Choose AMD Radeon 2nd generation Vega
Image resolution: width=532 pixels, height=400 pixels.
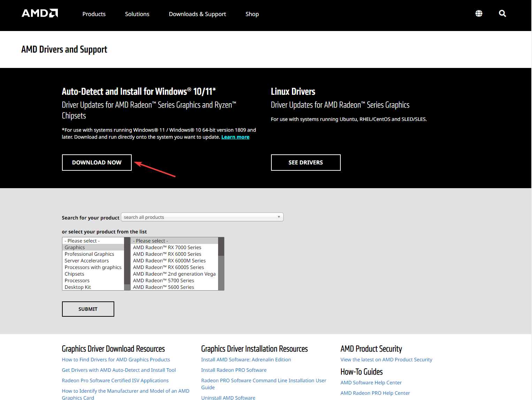coord(175,274)
